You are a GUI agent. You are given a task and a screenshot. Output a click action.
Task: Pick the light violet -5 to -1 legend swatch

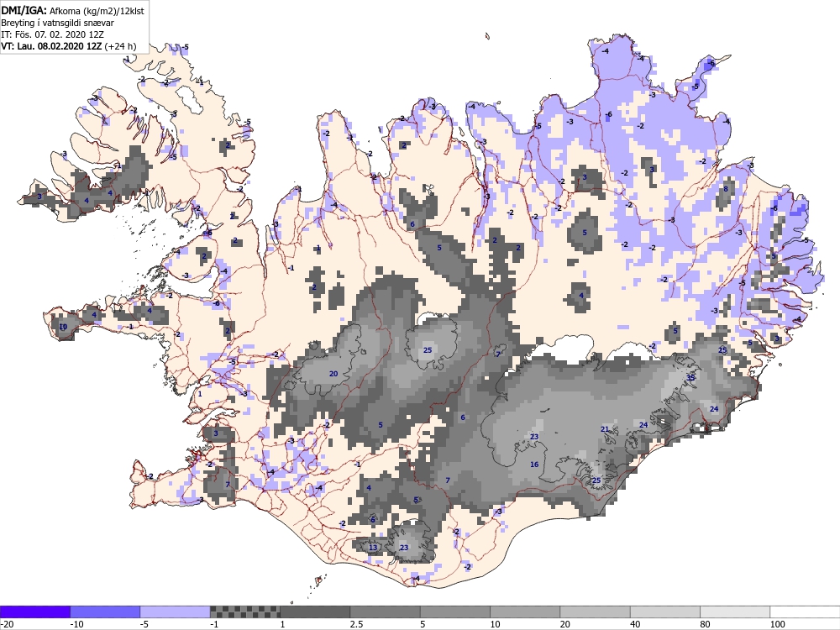[176, 612]
